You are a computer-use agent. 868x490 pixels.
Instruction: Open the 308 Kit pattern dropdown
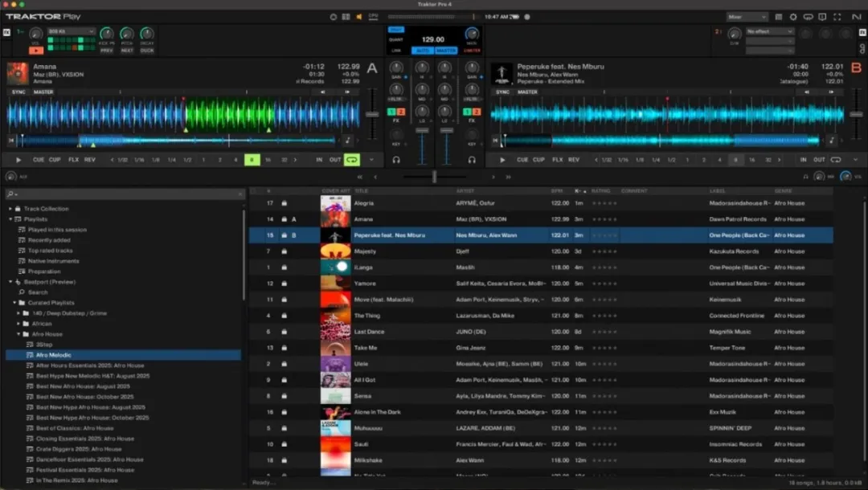pyautogui.click(x=71, y=31)
